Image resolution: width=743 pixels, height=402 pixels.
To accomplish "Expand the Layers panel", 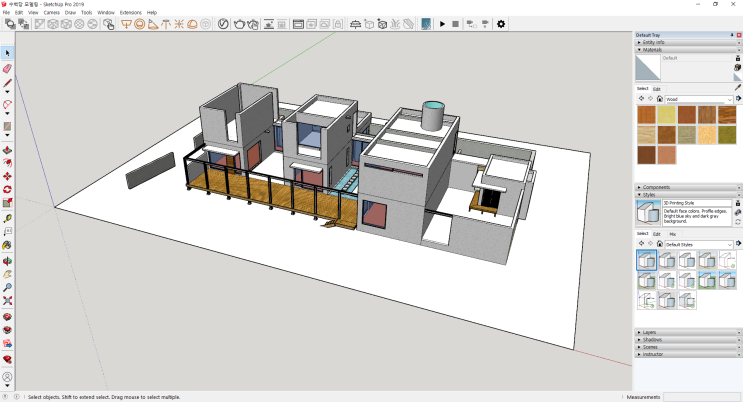I will click(x=688, y=332).
